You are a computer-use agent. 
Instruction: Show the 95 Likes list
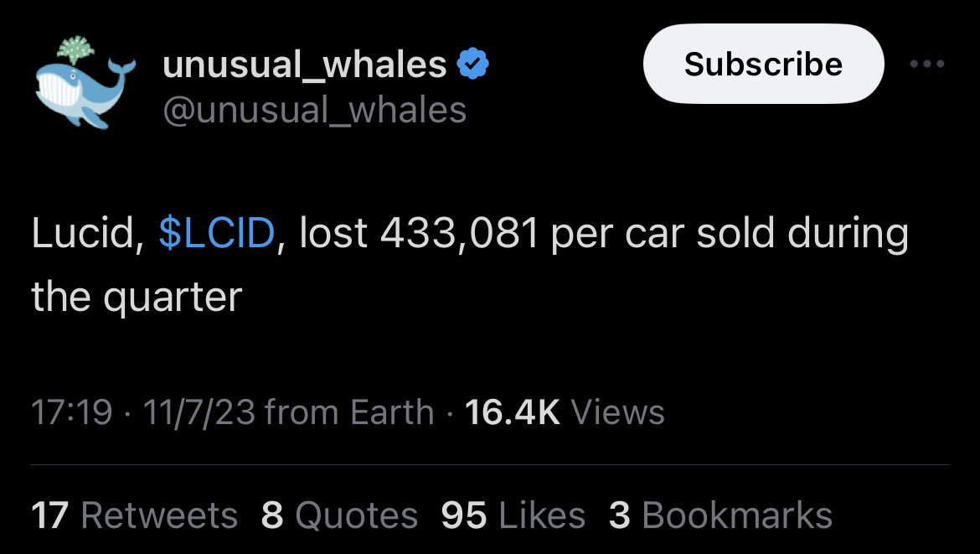coord(513,515)
